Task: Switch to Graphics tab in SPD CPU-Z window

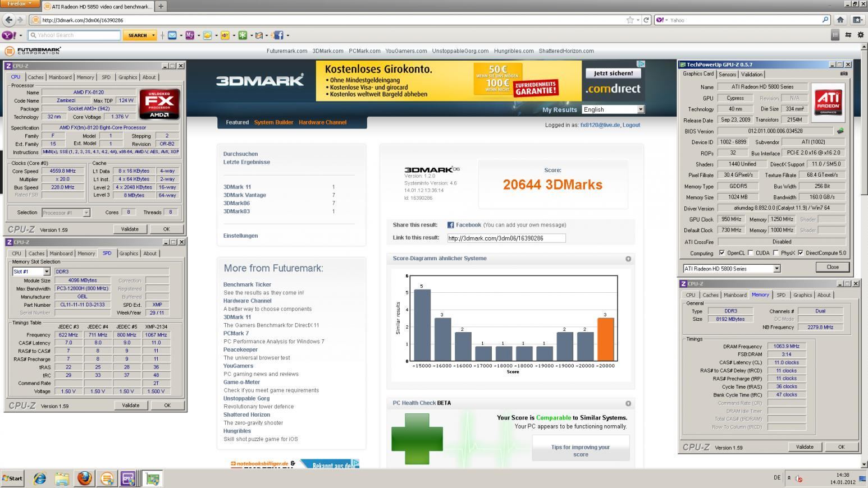Action: [x=129, y=254]
